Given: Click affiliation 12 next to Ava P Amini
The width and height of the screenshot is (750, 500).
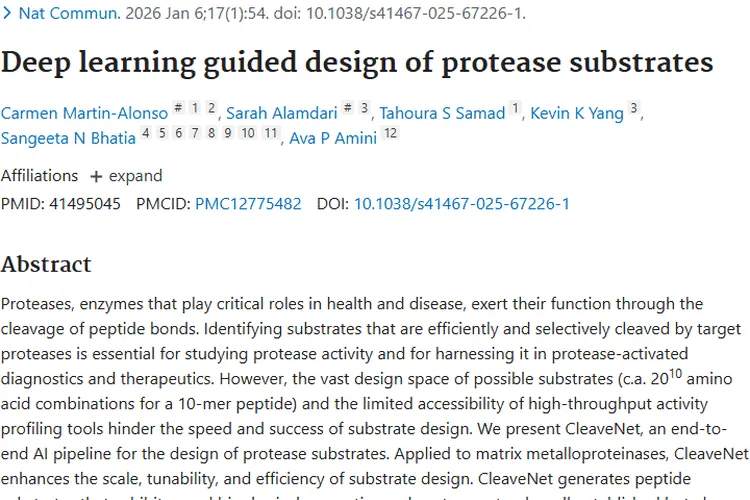Looking at the screenshot, I should 390,134.
